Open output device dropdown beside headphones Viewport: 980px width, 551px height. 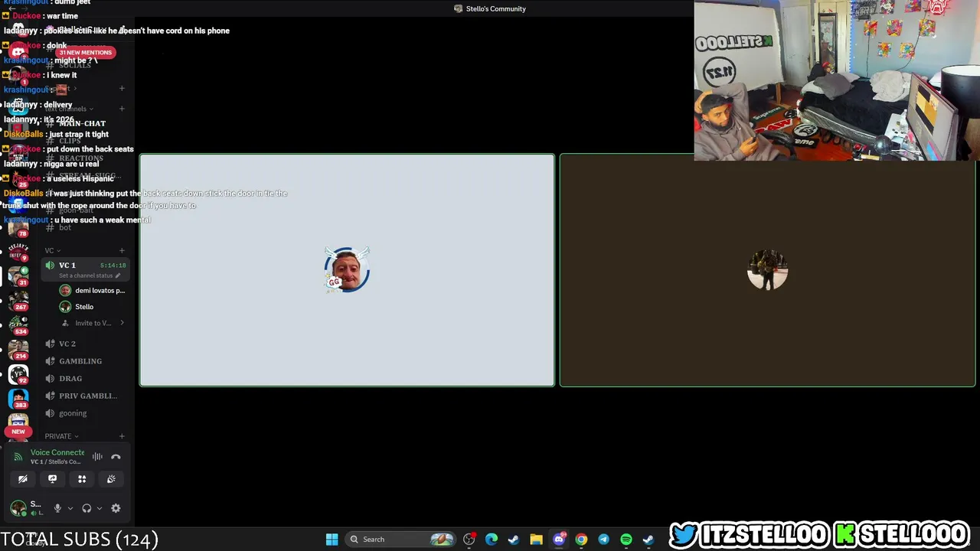tap(100, 508)
